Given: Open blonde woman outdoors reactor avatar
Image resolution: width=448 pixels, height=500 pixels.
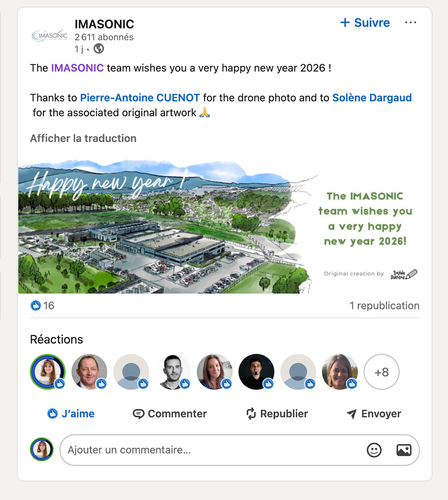Looking at the screenshot, I should coord(340,372).
